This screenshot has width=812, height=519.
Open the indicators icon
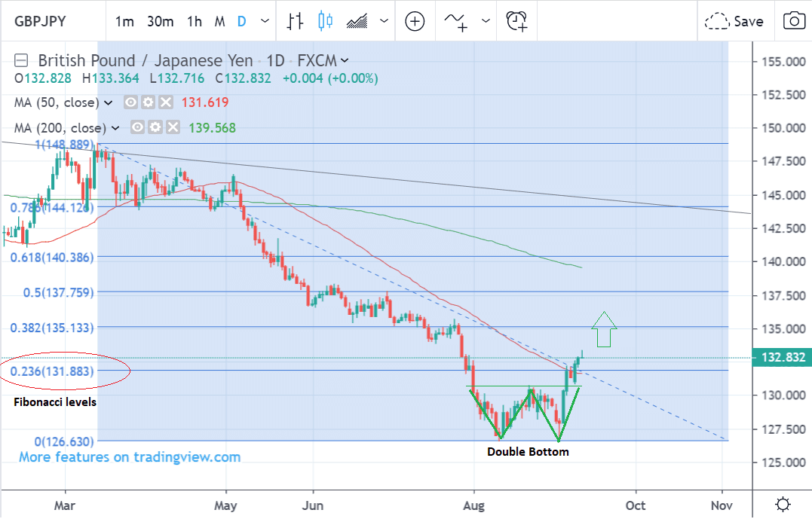(458, 21)
